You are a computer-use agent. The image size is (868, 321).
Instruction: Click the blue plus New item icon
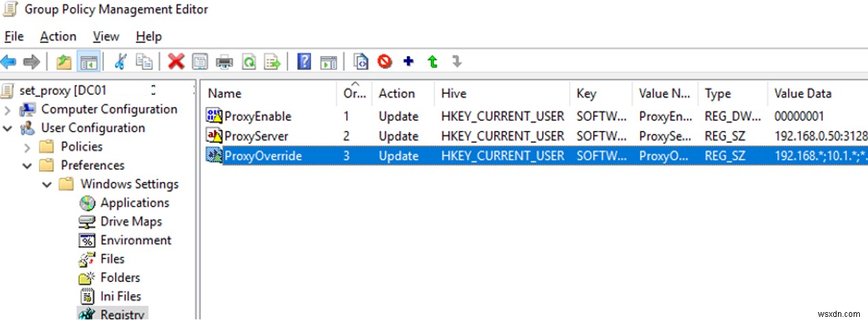pyautogui.click(x=408, y=62)
